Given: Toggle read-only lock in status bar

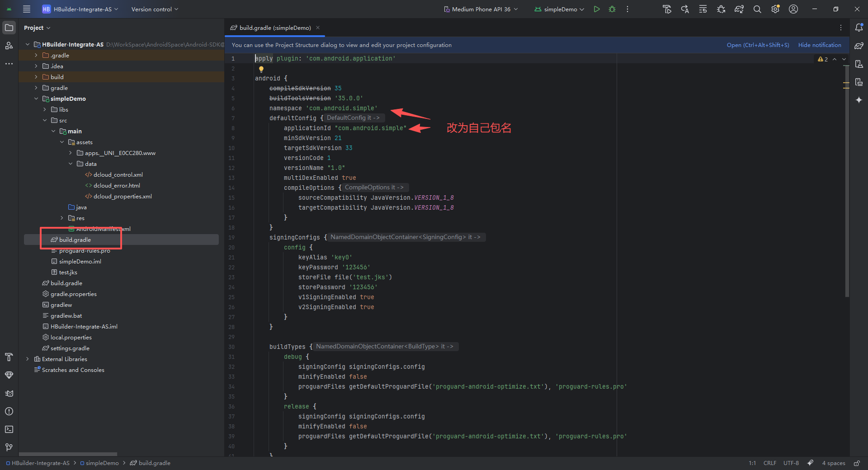Looking at the screenshot, I should coord(857,463).
